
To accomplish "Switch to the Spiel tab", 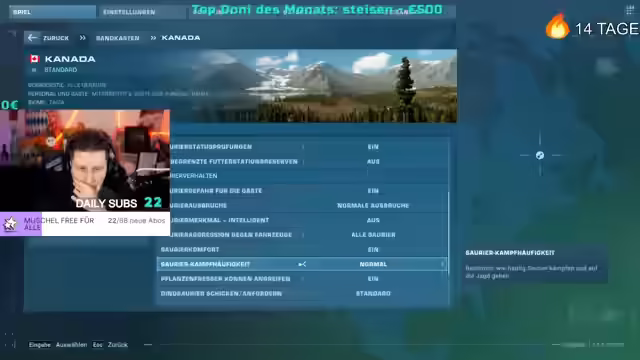I will (x=52, y=12).
